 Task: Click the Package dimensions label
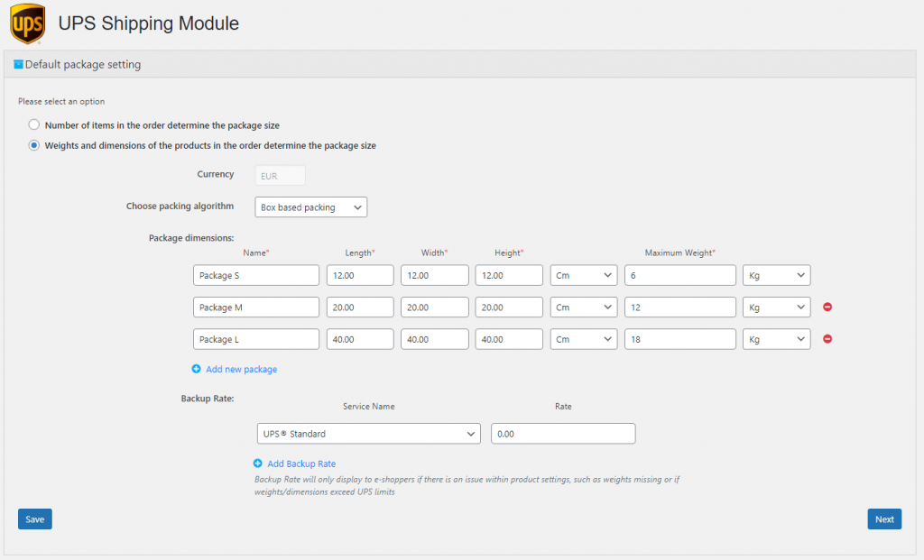coord(191,238)
